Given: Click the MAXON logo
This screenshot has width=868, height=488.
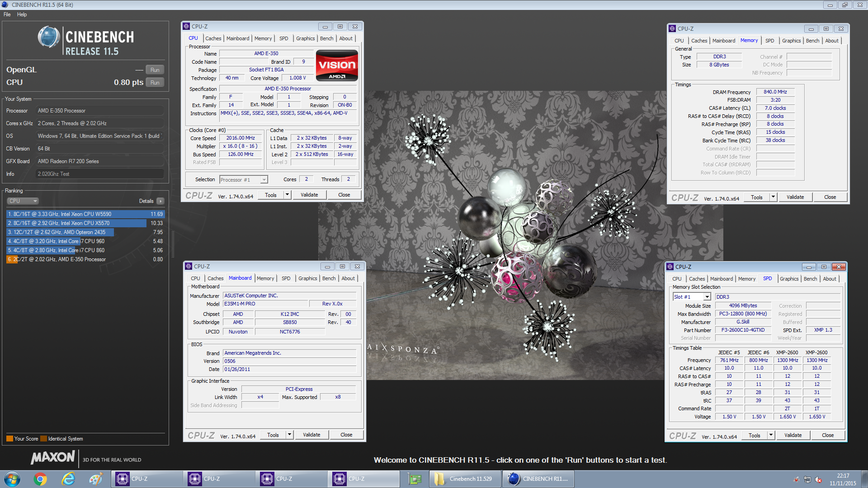Looking at the screenshot, I should [53, 458].
